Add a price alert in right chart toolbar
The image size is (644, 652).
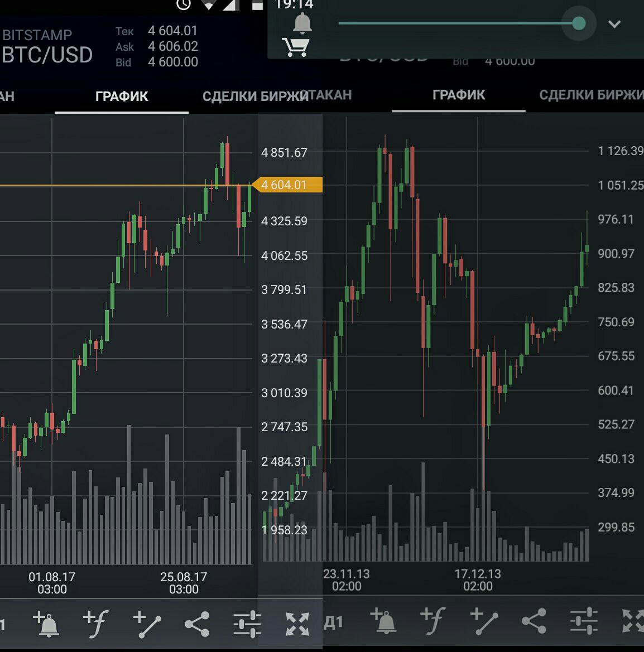click(x=383, y=621)
